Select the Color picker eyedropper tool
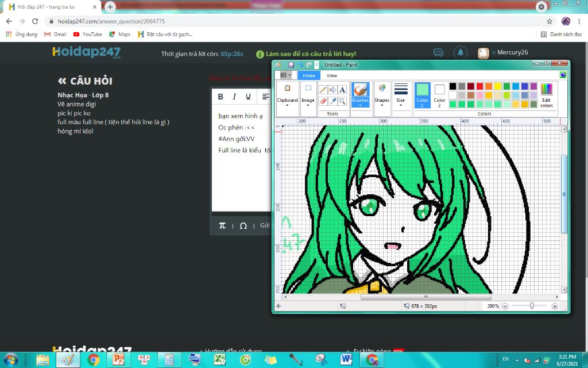This screenshot has width=588, height=368. coord(332,101)
